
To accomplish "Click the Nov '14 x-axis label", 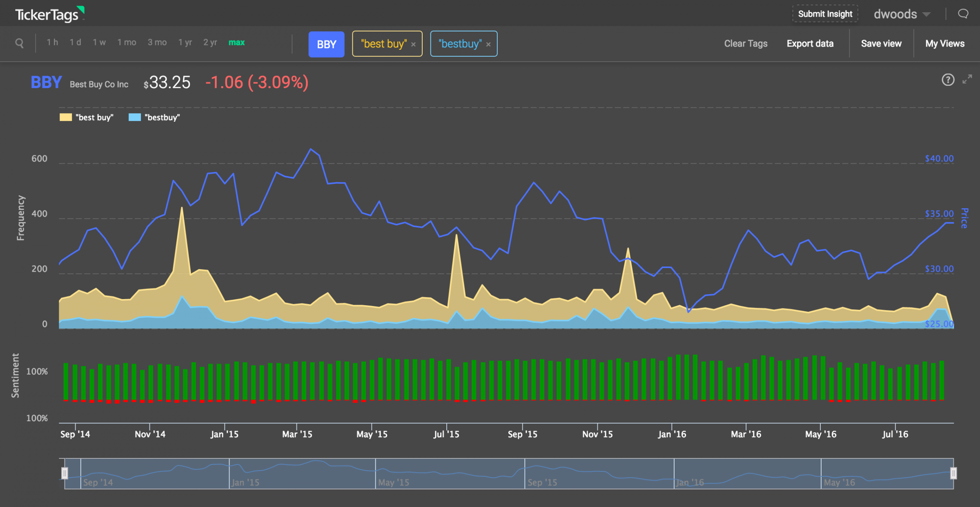I will click(x=150, y=434).
